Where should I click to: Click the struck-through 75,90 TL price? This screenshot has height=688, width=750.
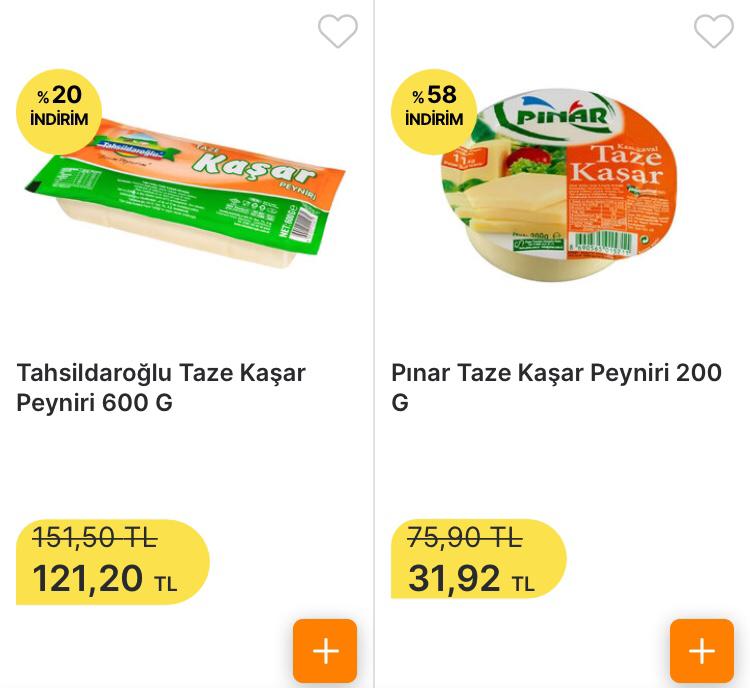(x=464, y=538)
